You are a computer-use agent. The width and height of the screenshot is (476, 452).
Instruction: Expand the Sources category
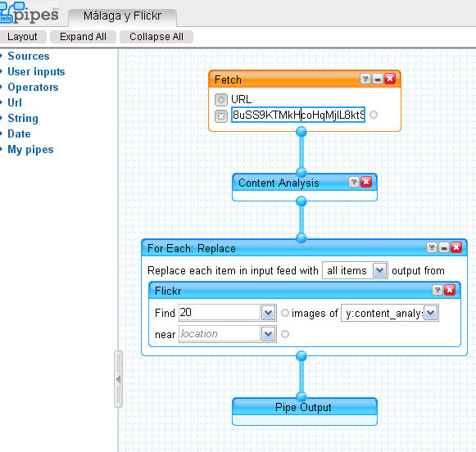coord(28,56)
